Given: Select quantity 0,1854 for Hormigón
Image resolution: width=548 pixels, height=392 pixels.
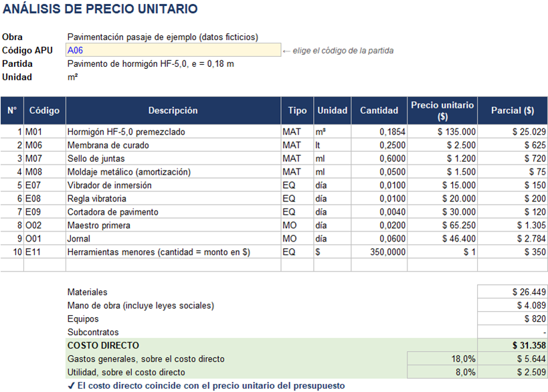Looking at the screenshot, I should point(379,132).
